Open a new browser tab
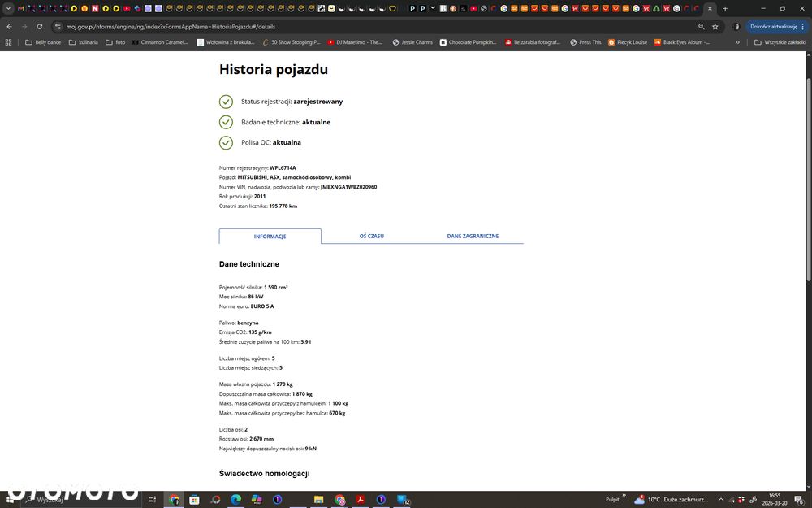The height and width of the screenshot is (508, 812). [725, 8]
